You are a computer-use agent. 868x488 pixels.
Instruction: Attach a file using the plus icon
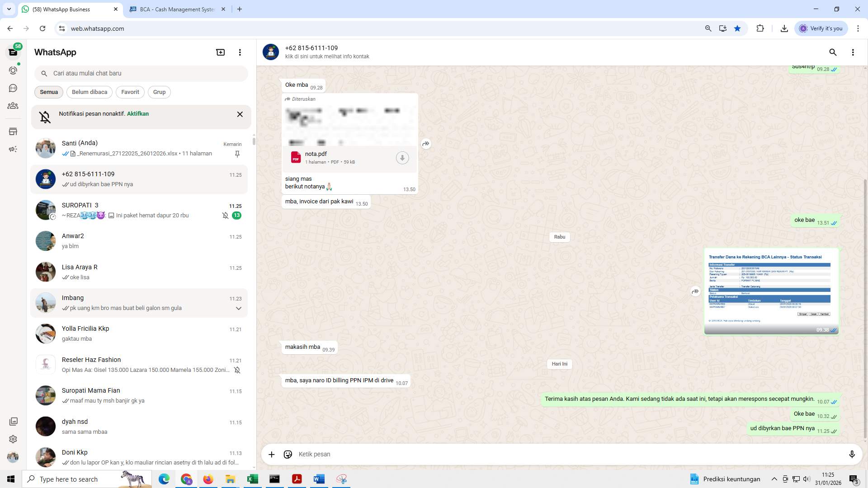pos(271,454)
